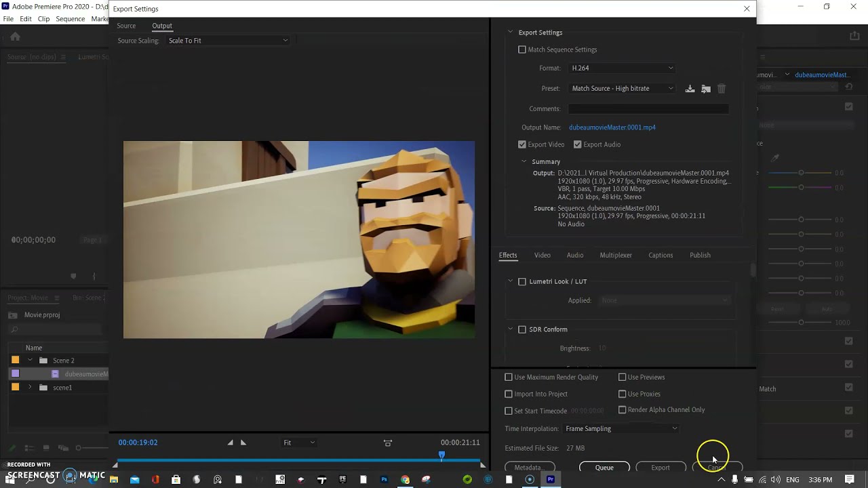
Task: Open the Video settings tab
Action: [542, 256]
